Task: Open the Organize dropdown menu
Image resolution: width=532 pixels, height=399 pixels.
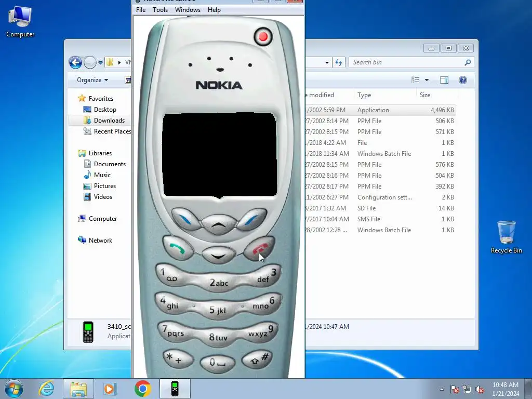Action: pyautogui.click(x=92, y=80)
